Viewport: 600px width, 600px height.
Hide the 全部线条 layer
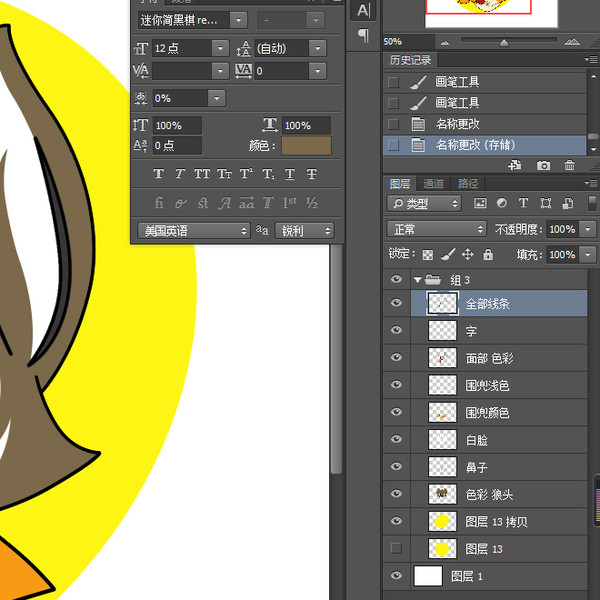396,303
